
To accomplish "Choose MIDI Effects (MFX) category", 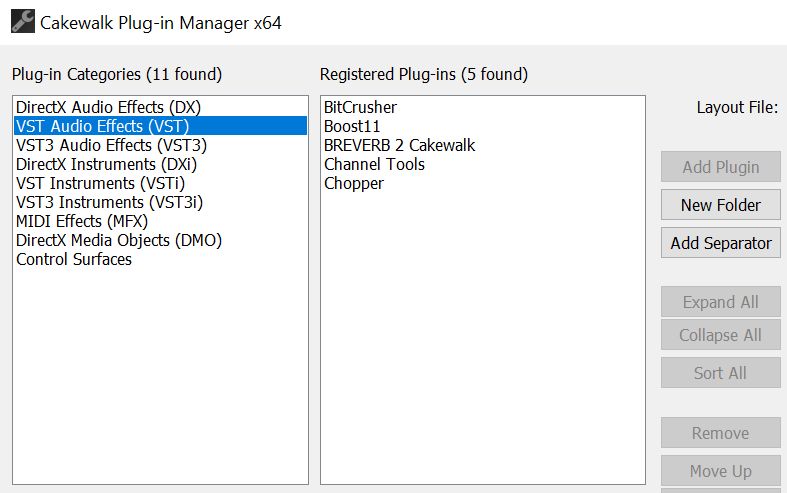I will 82,221.
